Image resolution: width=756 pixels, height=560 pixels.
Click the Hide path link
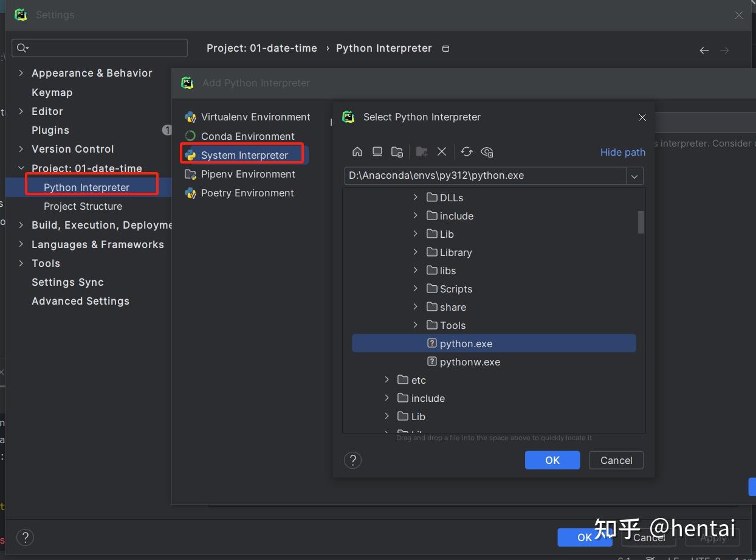point(622,152)
